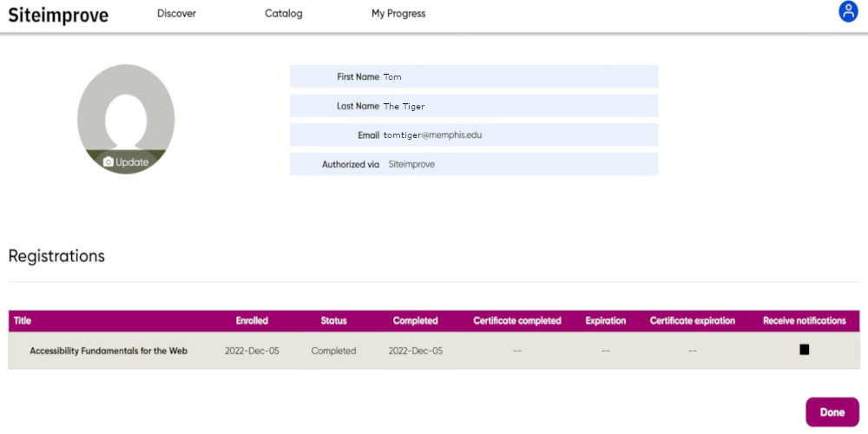Select the profile avatar placeholder image
This screenshot has height=434, width=868.
(x=126, y=113)
